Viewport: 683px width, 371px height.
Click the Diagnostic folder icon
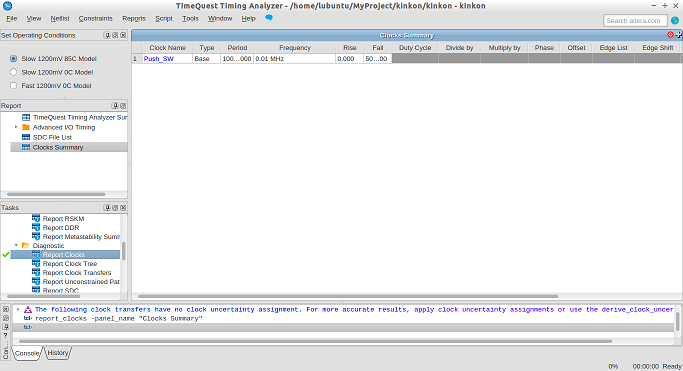[26, 246]
